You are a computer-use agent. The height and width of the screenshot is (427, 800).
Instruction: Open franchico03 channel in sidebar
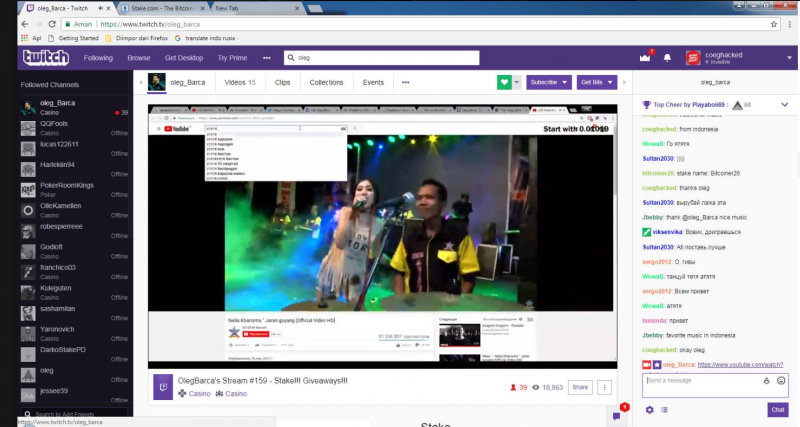[74, 272]
